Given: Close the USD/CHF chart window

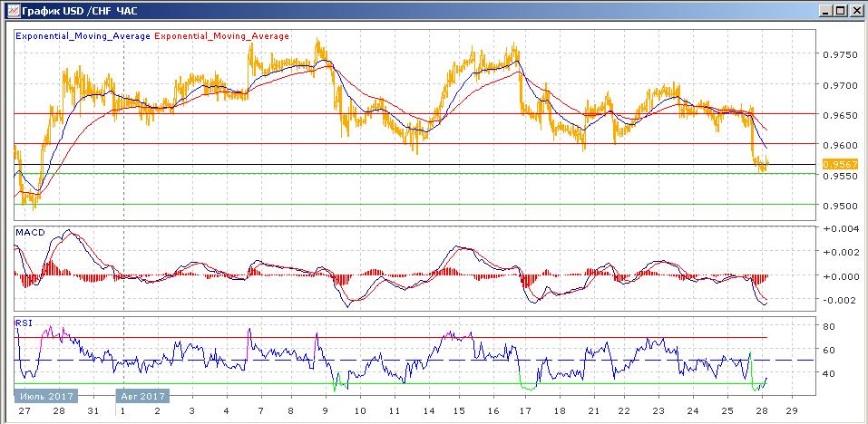Looking at the screenshot, I should pyautogui.click(x=855, y=10).
